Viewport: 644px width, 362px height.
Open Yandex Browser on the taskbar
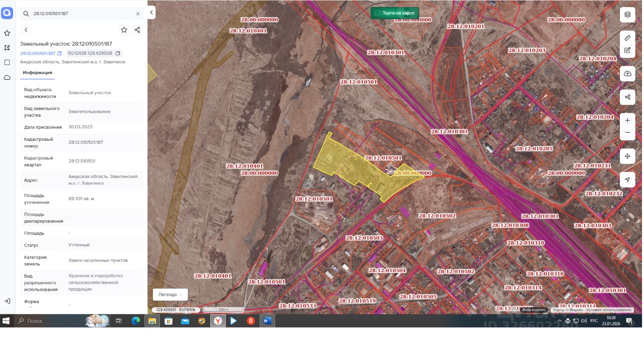[218, 321]
